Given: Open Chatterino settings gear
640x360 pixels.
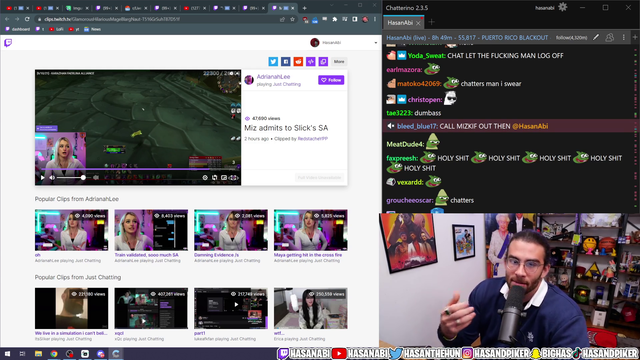Looking at the screenshot, I should 562,7.
